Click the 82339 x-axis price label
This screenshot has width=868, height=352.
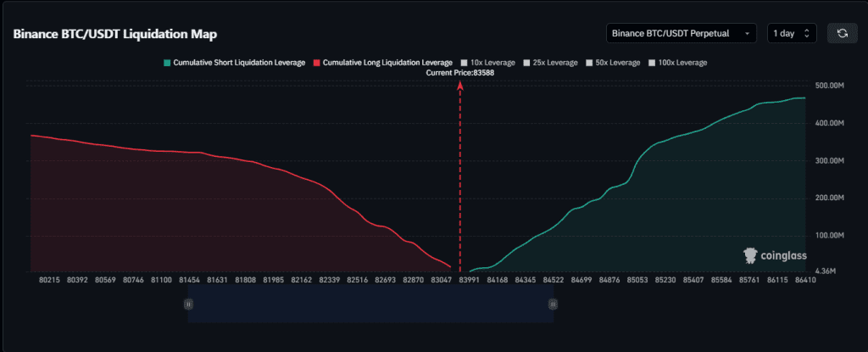[x=329, y=280]
